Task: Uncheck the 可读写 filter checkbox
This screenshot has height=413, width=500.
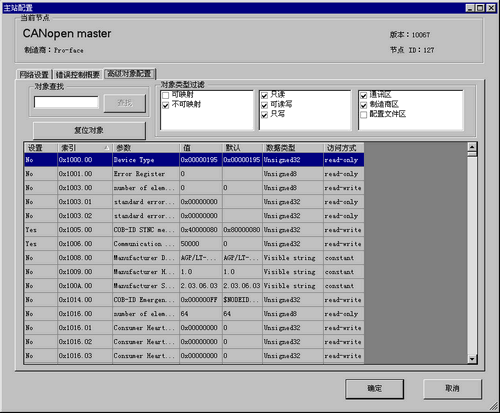Action: (x=264, y=105)
